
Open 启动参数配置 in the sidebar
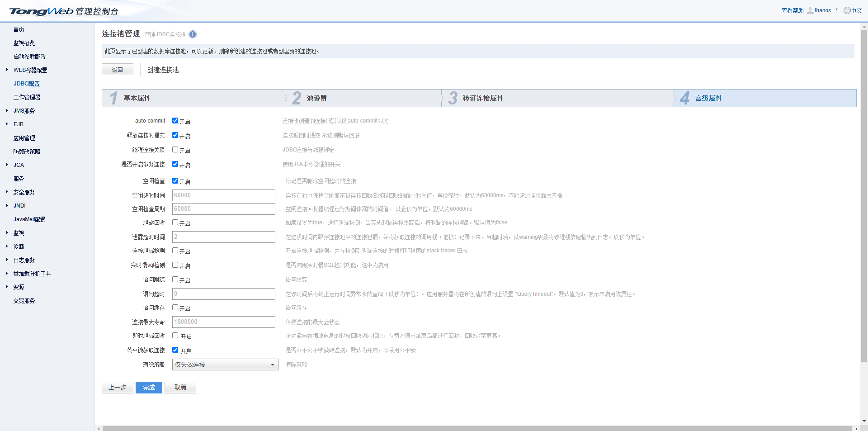pyautogui.click(x=29, y=57)
